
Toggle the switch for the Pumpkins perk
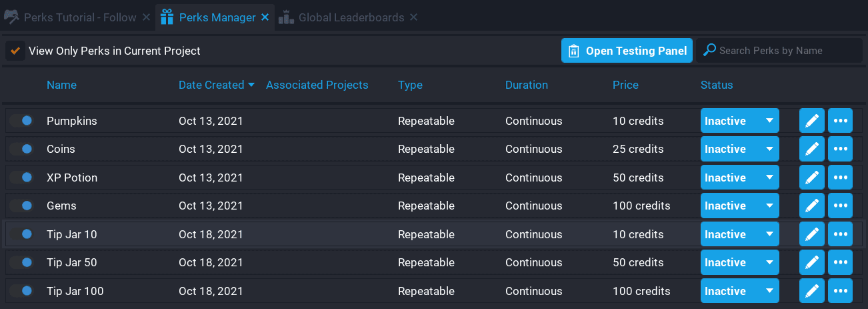tap(21, 121)
